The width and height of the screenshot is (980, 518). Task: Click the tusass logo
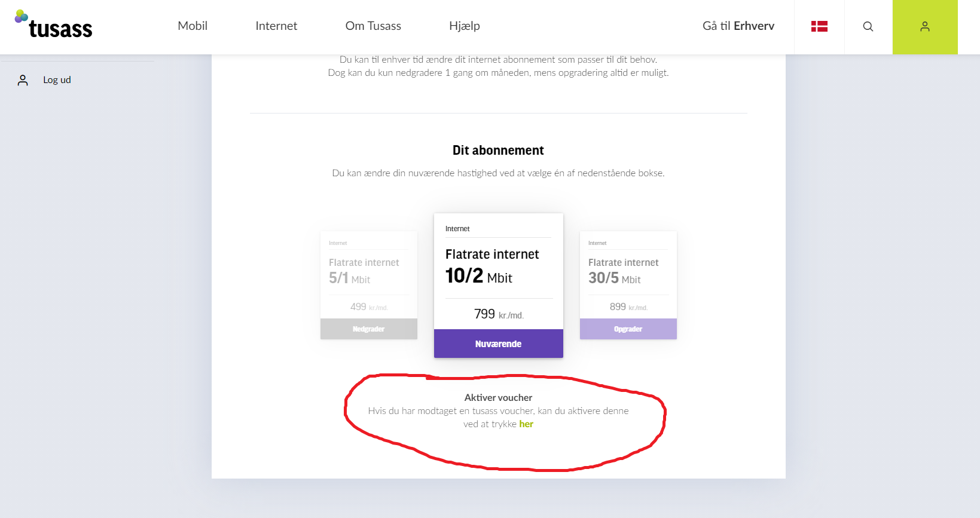[54, 24]
